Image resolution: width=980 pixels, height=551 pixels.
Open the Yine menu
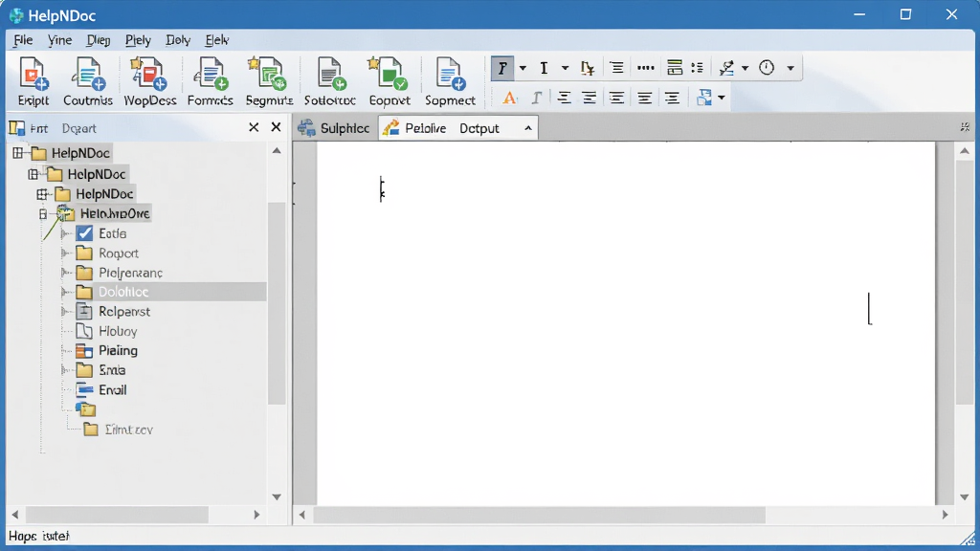click(59, 40)
